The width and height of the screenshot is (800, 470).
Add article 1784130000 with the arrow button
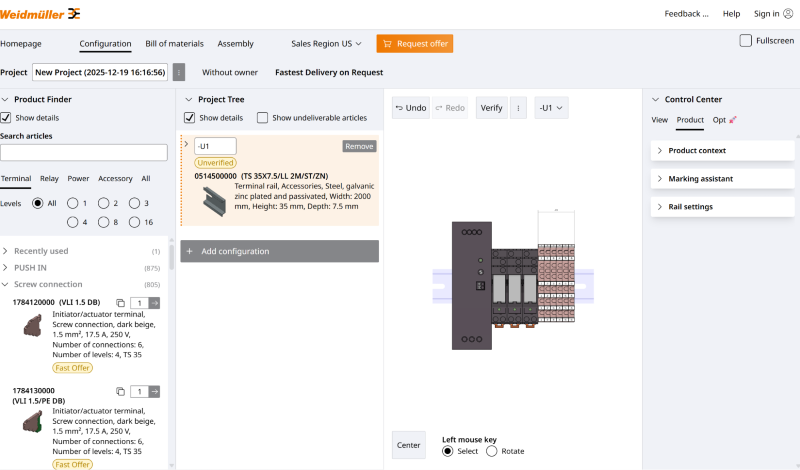[x=154, y=391]
